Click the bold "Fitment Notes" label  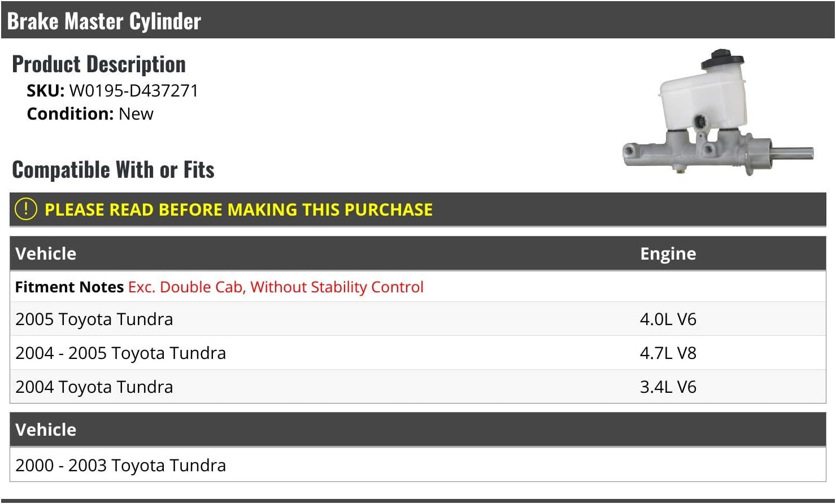(x=69, y=287)
